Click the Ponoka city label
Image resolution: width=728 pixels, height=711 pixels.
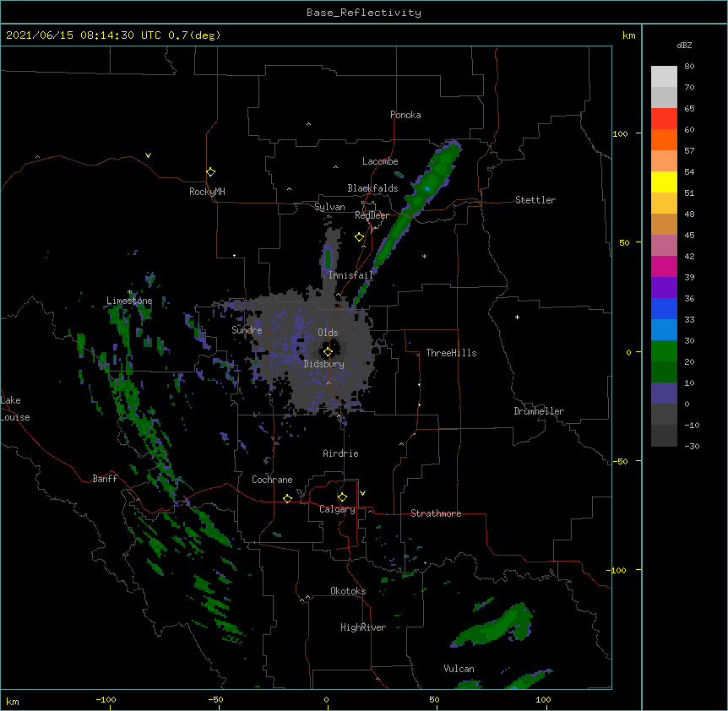coord(405,115)
